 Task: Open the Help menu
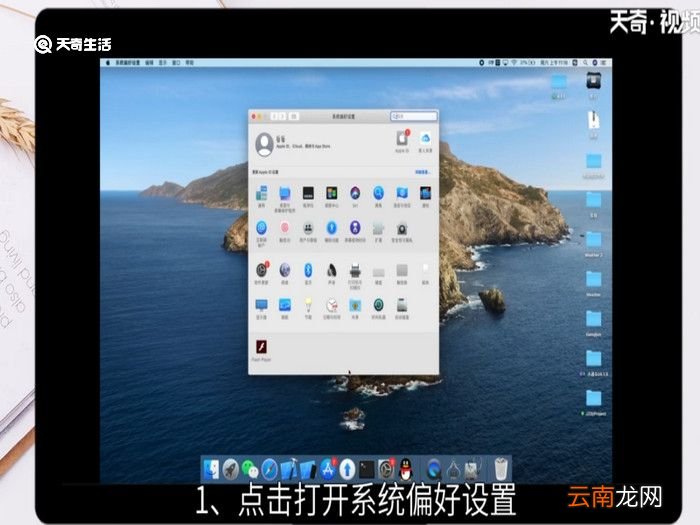pyautogui.click(x=190, y=63)
